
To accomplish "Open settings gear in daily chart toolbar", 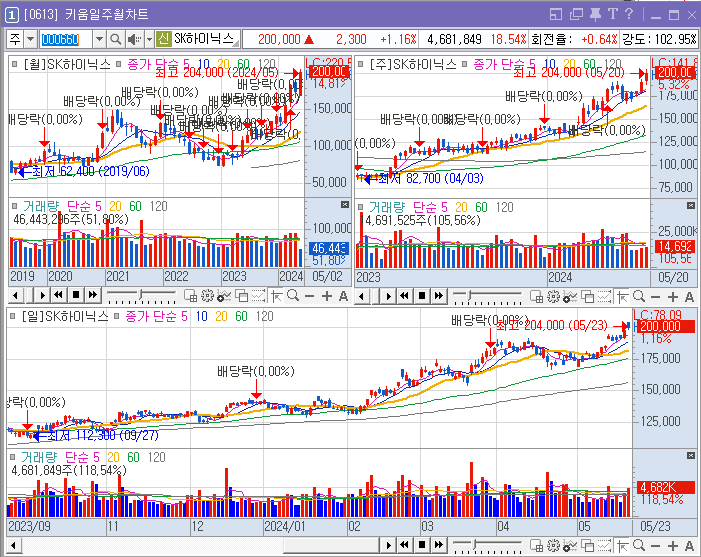I will click(553, 545).
